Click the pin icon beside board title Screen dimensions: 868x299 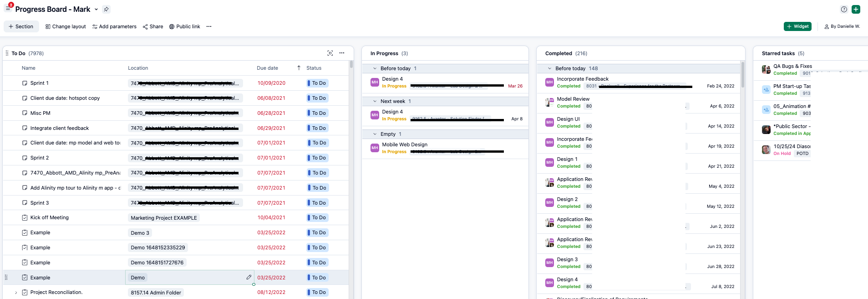(x=106, y=9)
